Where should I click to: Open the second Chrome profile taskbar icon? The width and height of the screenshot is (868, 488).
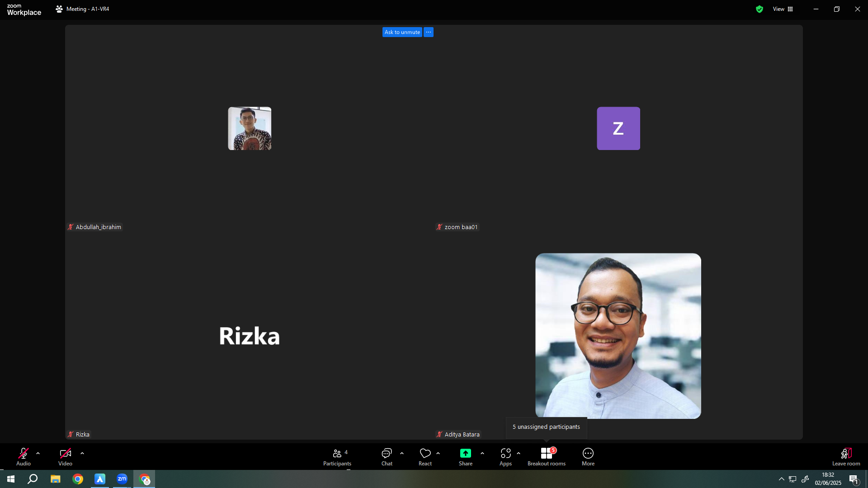pos(144,479)
